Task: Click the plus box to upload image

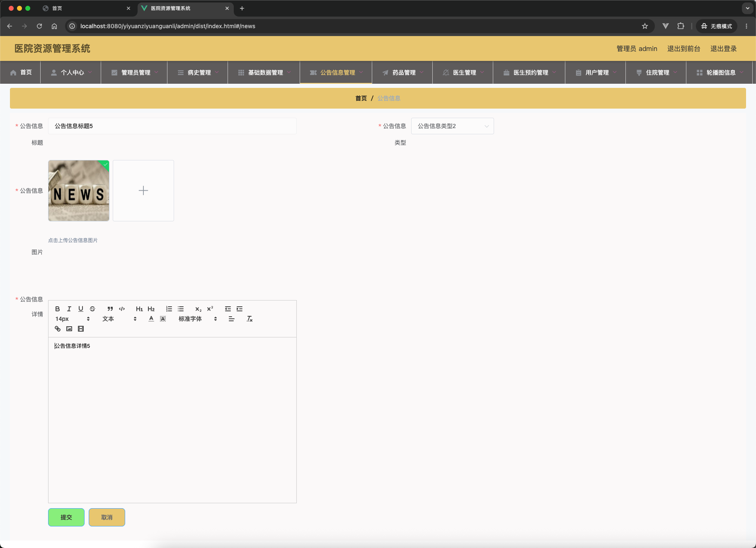Action: tap(143, 191)
